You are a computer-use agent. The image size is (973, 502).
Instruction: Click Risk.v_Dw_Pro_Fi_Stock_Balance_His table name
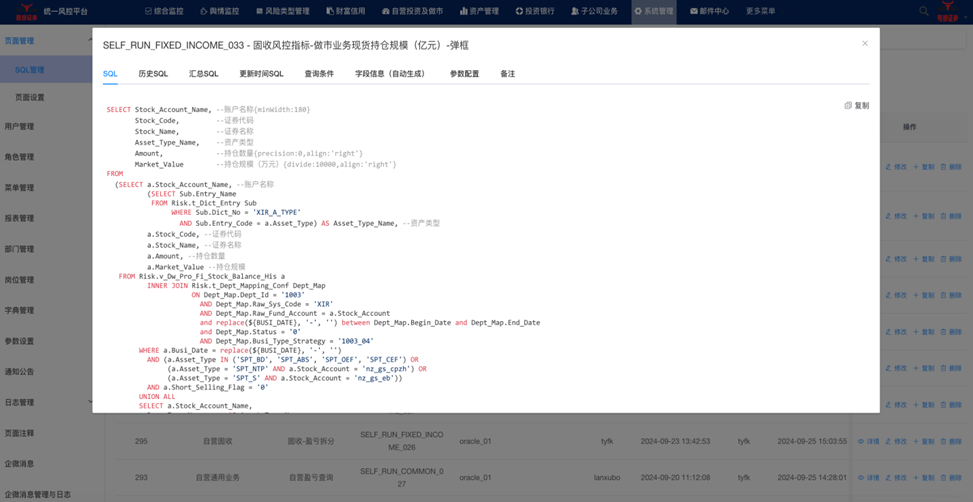208,276
